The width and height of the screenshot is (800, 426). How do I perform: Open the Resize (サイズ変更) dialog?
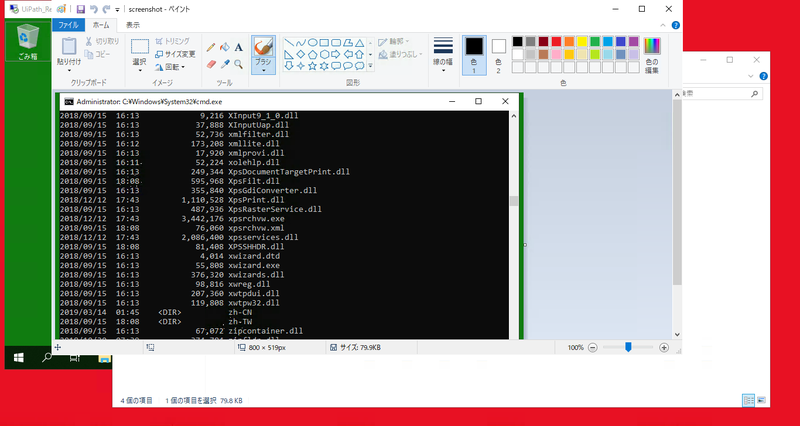click(x=174, y=54)
